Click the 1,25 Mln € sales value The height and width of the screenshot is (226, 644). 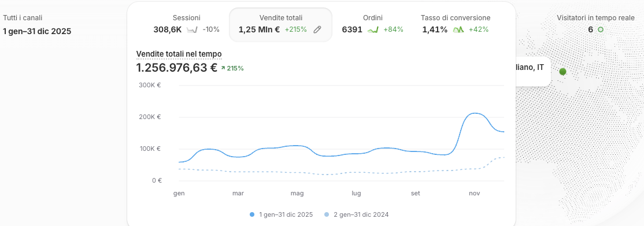pos(259,29)
